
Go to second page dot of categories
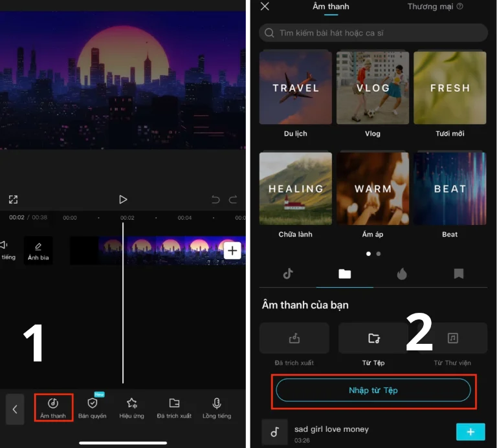click(378, 253)
